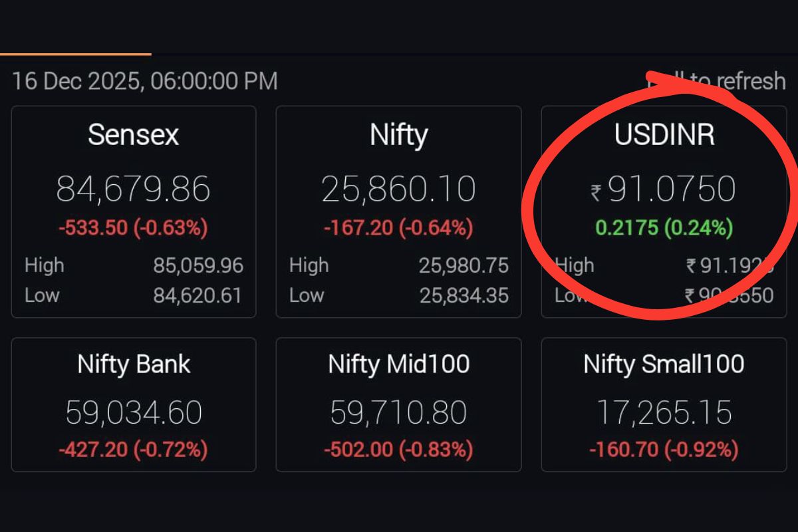798x532 pixels.
Task: Click Sensex change -533.50 (-0.63%)
Action: pyautogui.click(x=133, y=228)
